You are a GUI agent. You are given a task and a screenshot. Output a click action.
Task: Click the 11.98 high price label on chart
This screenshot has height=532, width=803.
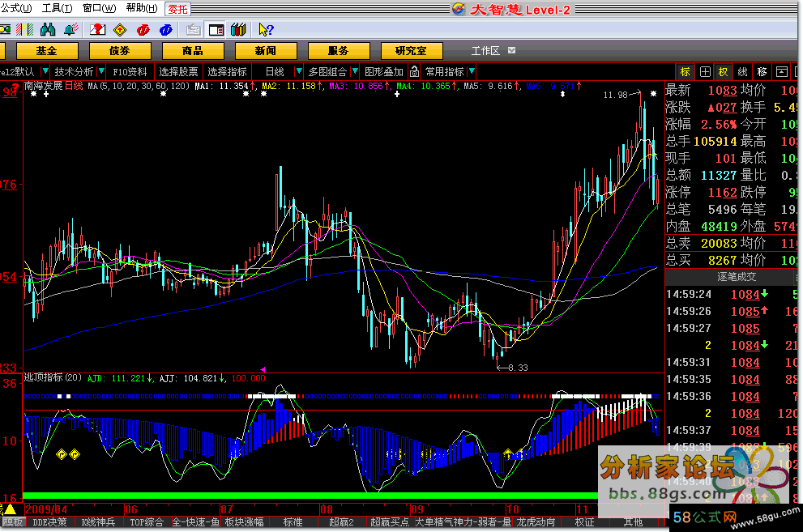(x=615, y=95)
